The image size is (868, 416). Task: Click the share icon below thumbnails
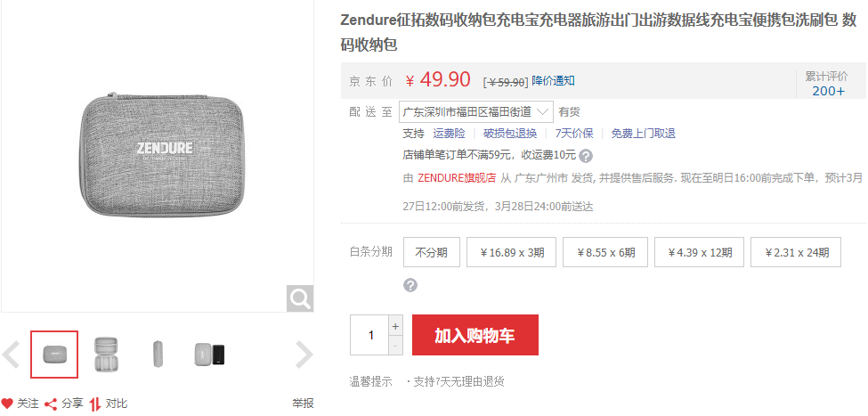coord(51,404)
